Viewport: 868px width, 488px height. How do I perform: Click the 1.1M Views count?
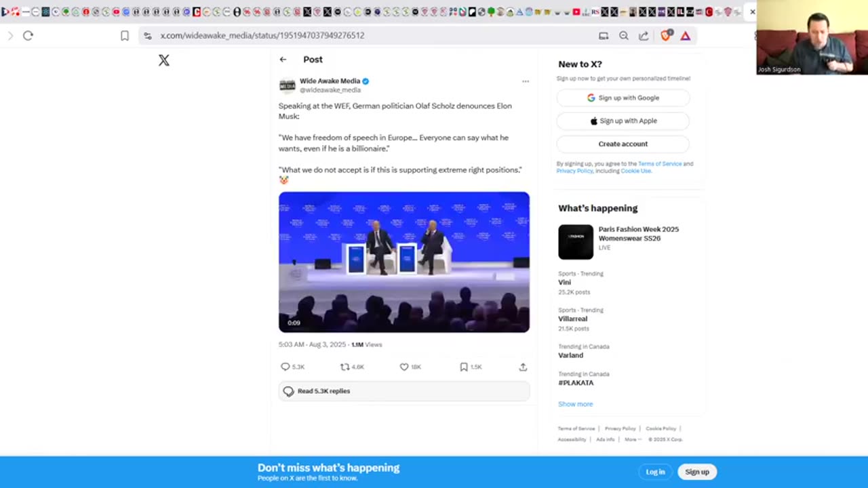click(x=367, y=344)
